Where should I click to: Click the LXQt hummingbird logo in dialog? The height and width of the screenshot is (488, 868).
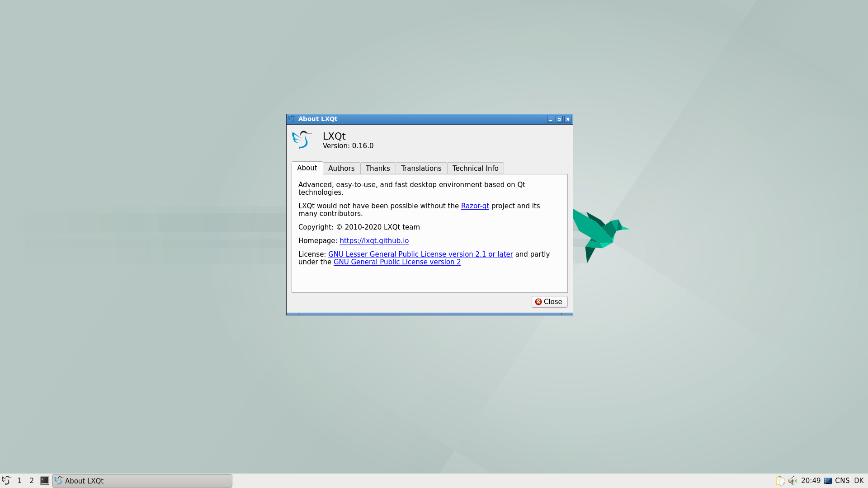(302, 140)
